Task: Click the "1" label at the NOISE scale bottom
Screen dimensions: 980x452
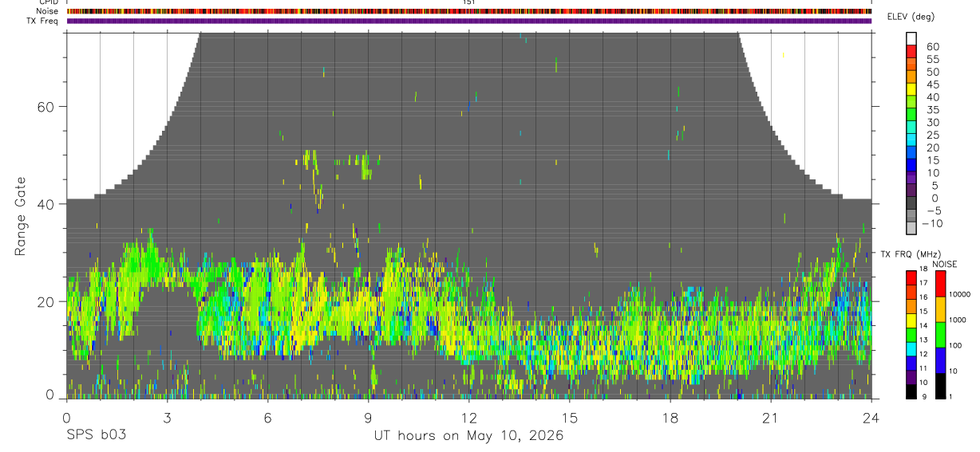Action: pos(950,396)
